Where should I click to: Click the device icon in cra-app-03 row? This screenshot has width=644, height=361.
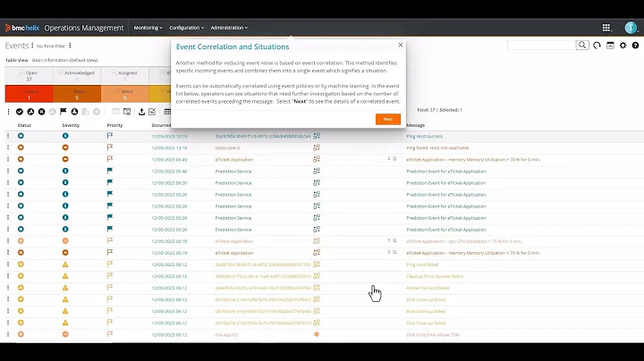[x=317, y=334]
